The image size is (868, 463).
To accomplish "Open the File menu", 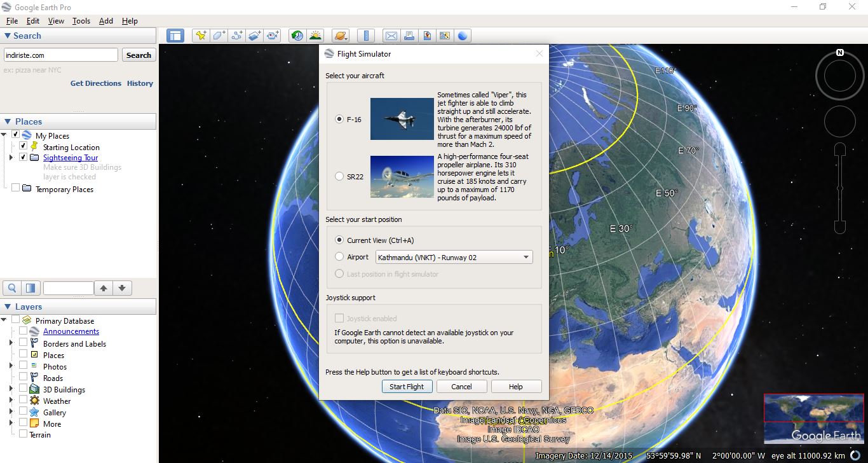I will click(x=11, y=20).
